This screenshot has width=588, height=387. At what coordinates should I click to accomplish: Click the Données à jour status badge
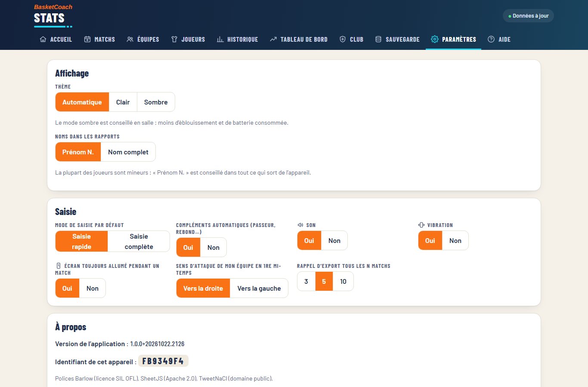(528, 16)
